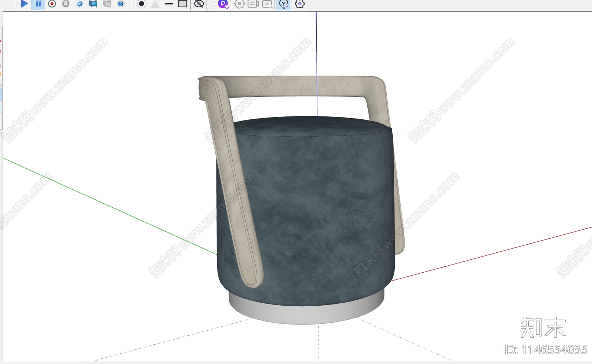Open the blue help question mark icon
The height and width of the screenshot is (364, 592).
[121, 4]
